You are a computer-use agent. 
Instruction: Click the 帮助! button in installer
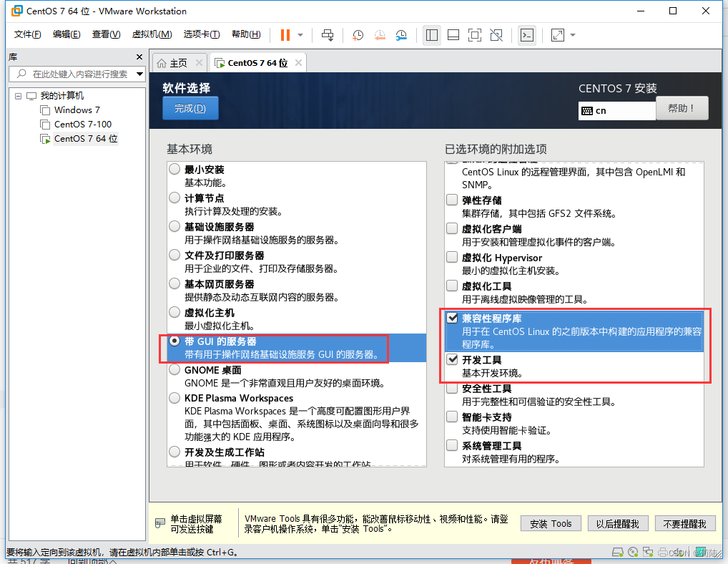point(682,108)
